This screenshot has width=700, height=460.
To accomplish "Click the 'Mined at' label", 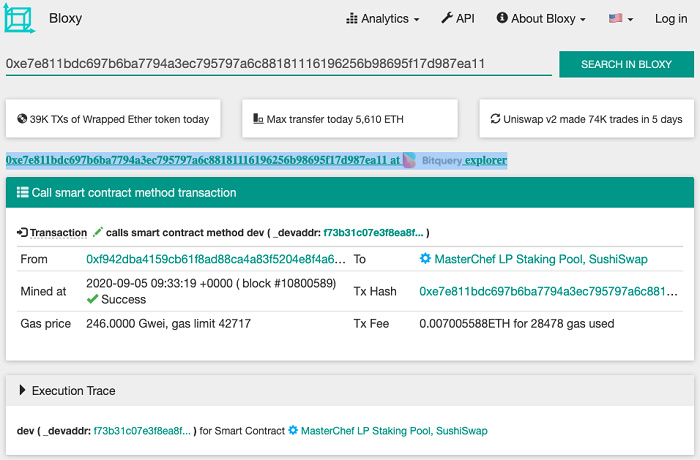I will tap(43, 291).
